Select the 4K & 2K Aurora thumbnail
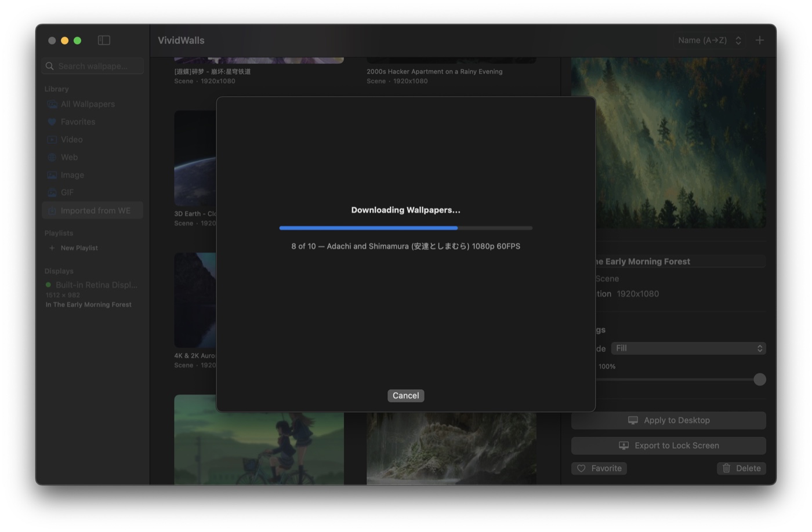The image size is (812, 532). pos(195,300)
